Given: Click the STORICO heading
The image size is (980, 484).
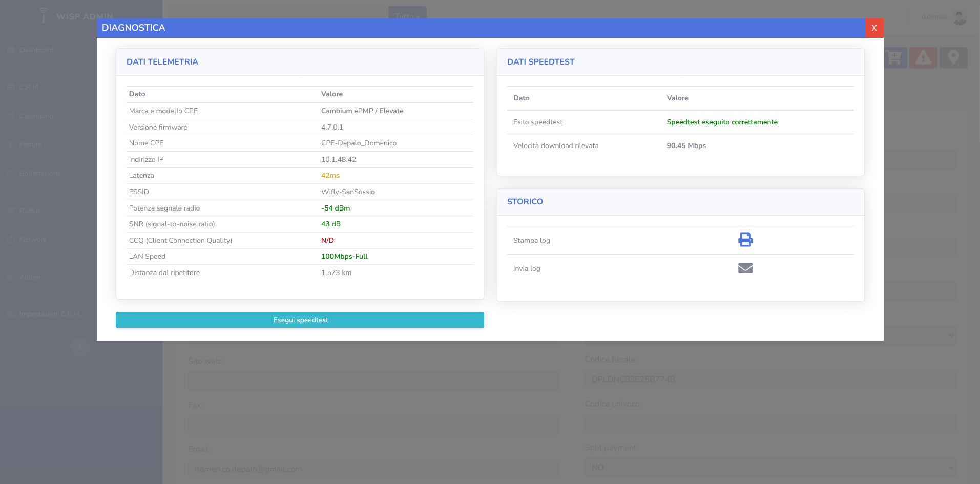Looking at the screenshot, I should (525, 202).
